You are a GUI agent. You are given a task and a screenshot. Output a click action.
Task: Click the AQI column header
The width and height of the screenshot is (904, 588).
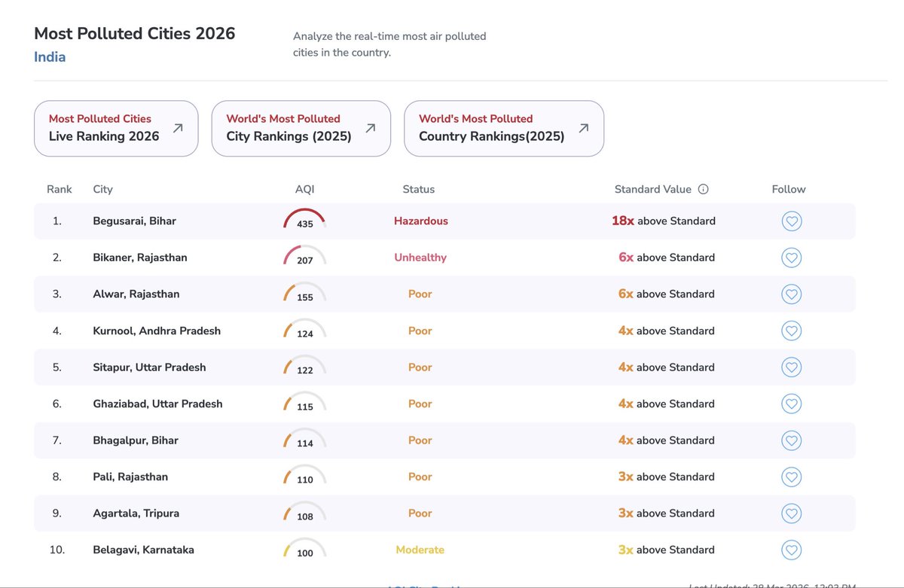click(304, 190)
